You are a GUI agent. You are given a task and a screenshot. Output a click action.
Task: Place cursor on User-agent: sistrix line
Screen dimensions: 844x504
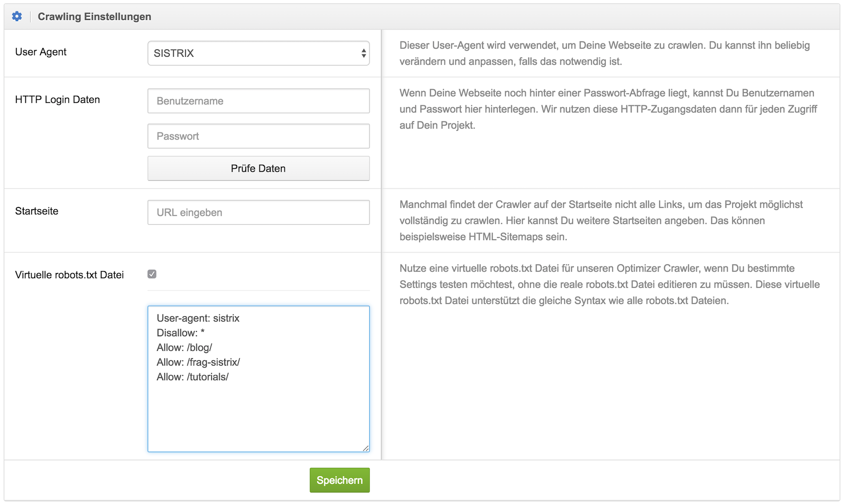[198, 318]
